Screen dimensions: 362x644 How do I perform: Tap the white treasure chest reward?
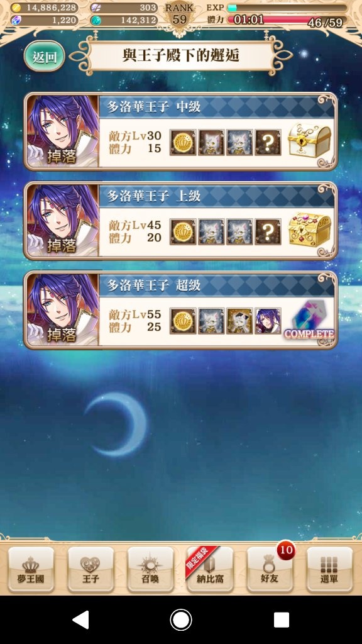pyautogui.click(x=309, y=142)
